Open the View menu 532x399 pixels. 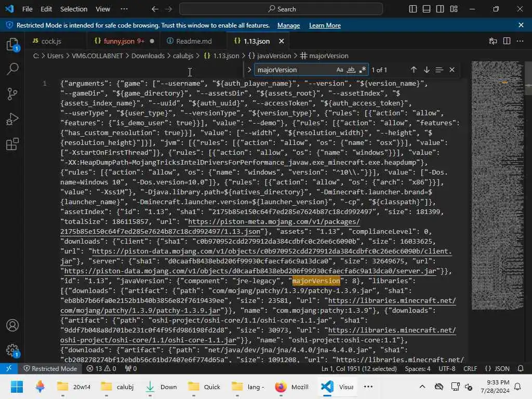tap(102, 9)
